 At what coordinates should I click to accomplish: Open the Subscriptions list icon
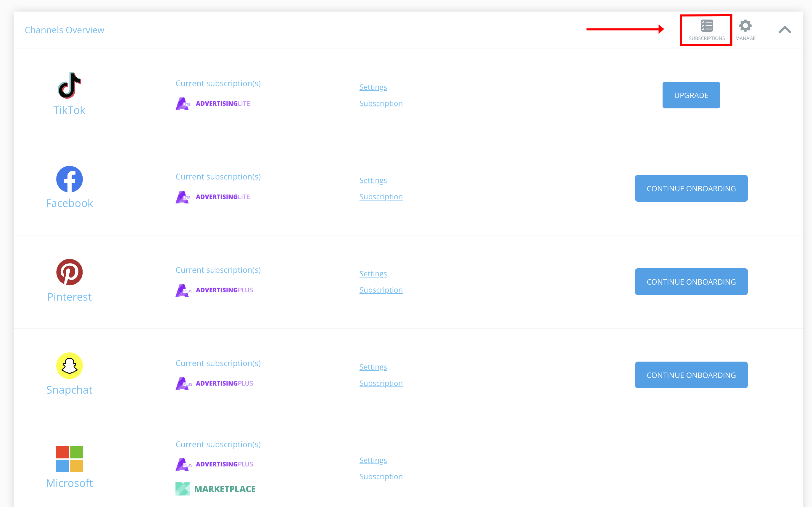706,26
